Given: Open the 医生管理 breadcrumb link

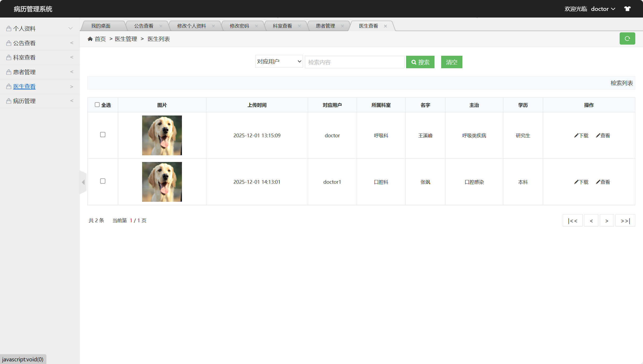Looking at the screenshot, I should pyautogui.click(x=125, y=39).
